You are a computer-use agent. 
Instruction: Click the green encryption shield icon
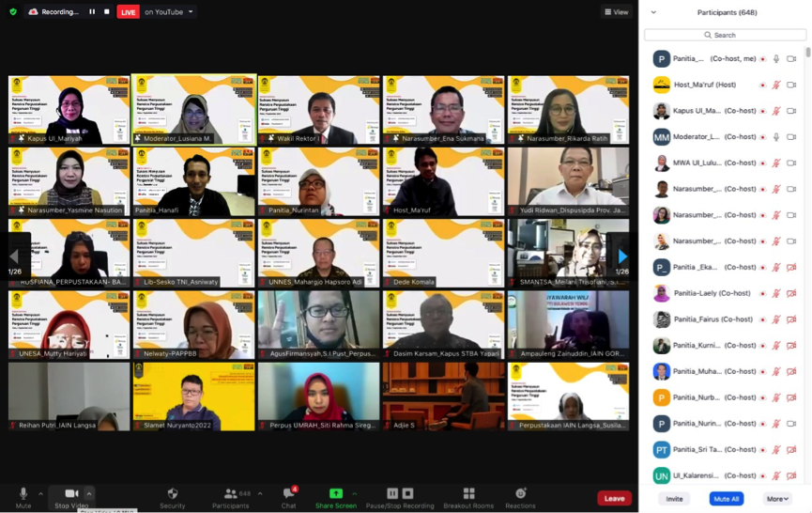tap(13, 11)
